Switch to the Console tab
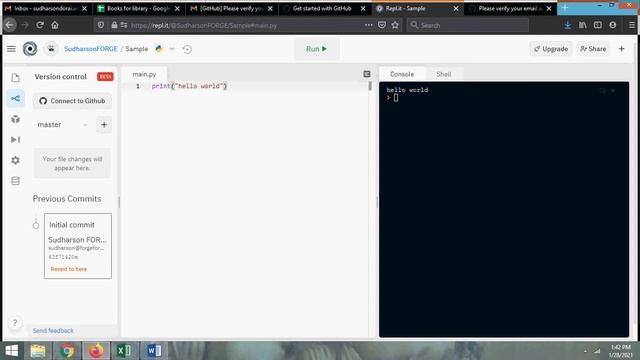The image size is (640, 360). [402, 74]
